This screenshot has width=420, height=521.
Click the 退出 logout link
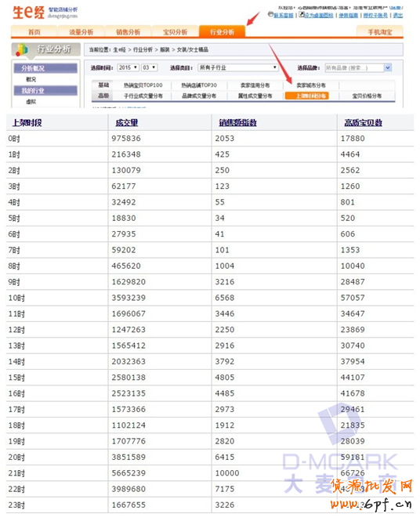click(x=398, y=16)
